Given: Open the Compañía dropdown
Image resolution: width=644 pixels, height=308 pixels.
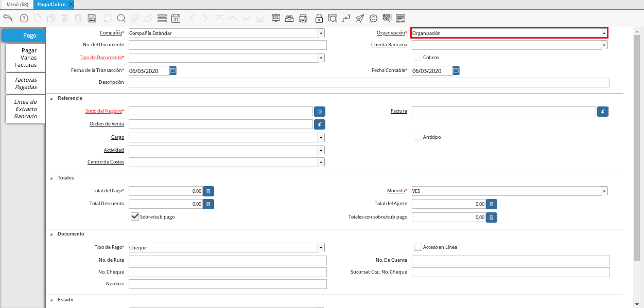Looking at the screenshot, I should point(321,33).
